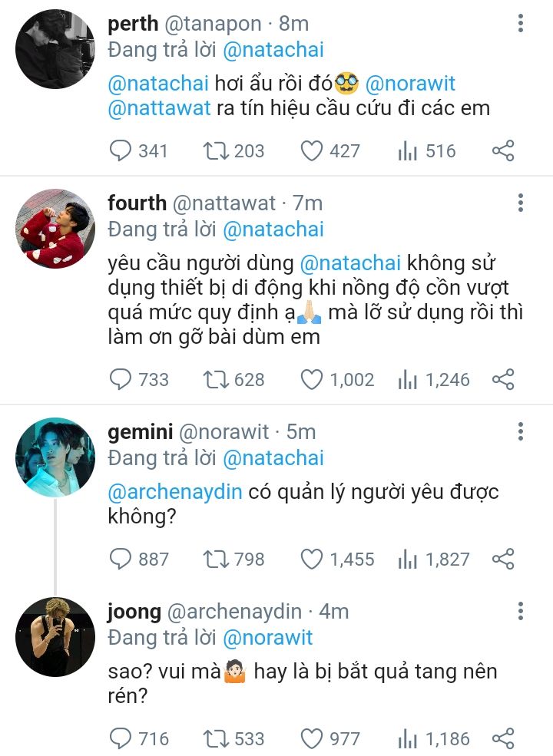Open three-dot menu on fourth's tweet
Viewport: 553px width, 756px height.
(520, 203)
